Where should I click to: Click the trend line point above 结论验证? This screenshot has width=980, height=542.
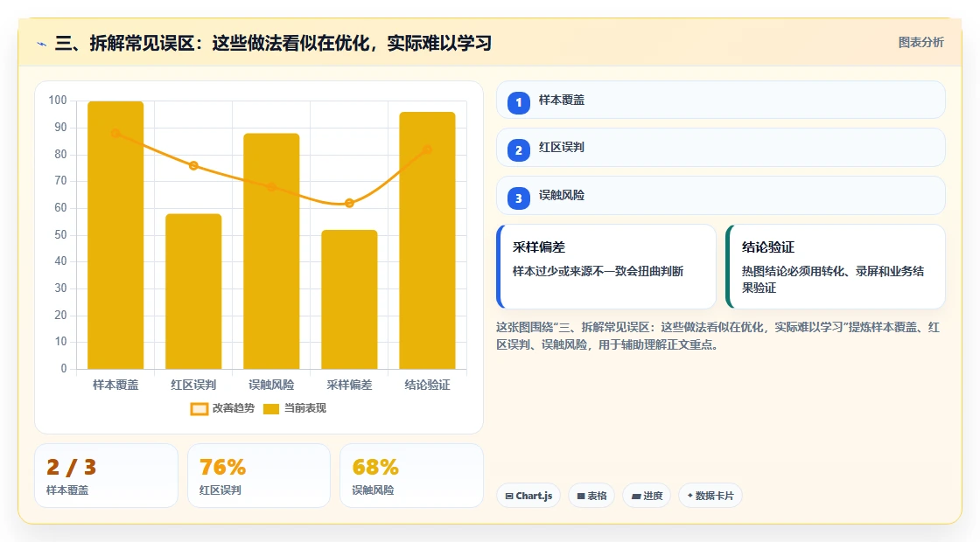click(428, 149)
